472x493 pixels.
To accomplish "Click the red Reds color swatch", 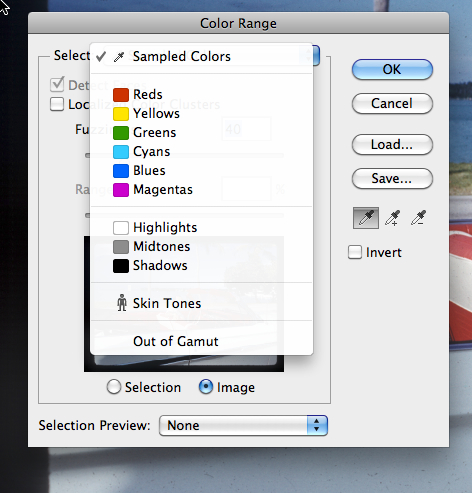I will [121, 95].
